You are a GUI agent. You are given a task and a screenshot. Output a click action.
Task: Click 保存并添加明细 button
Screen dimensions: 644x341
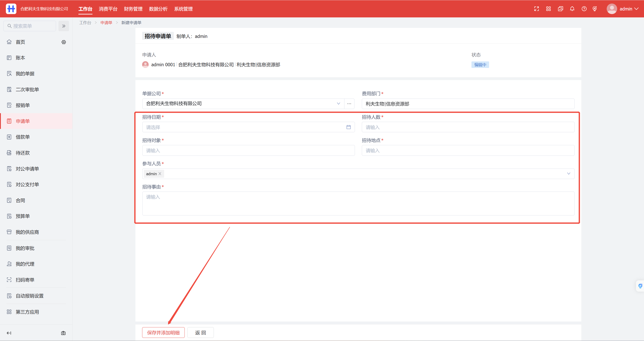tap(163, 333)
